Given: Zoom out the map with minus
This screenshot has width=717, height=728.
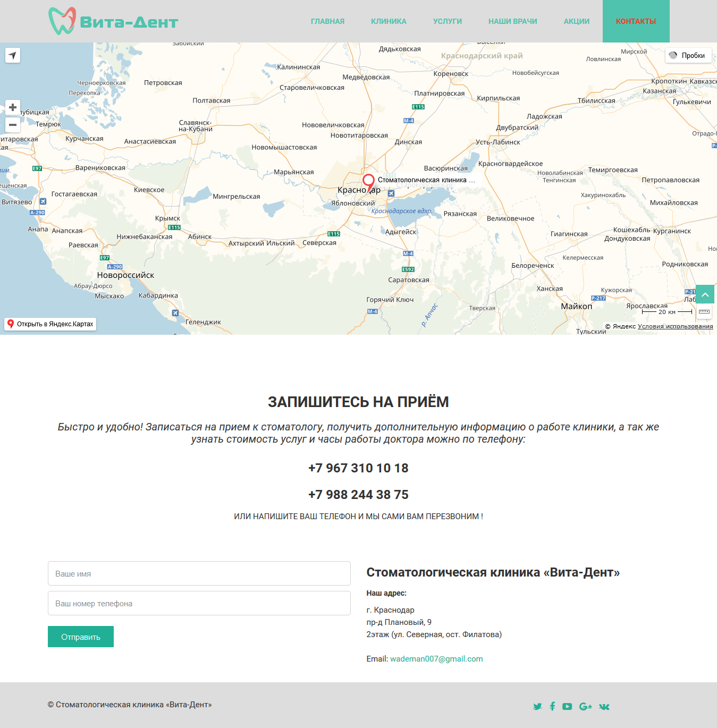Looking at the screenshot, I should pyautogui.click(x=13, y=125).
